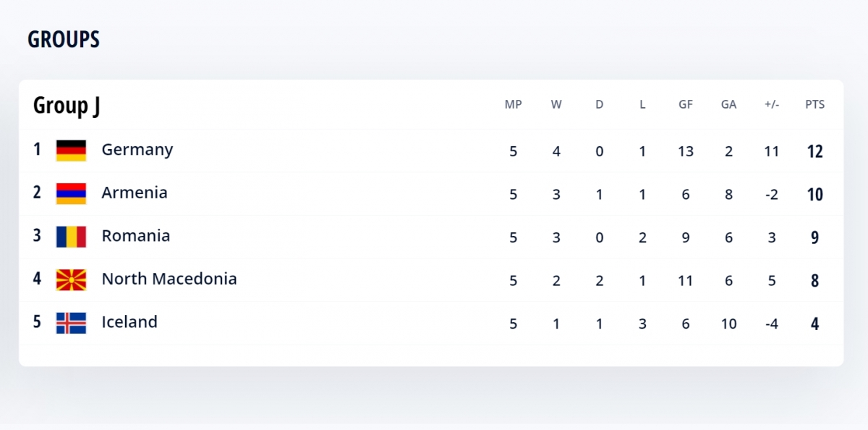Click the North Macedonia flag icon

71,279
